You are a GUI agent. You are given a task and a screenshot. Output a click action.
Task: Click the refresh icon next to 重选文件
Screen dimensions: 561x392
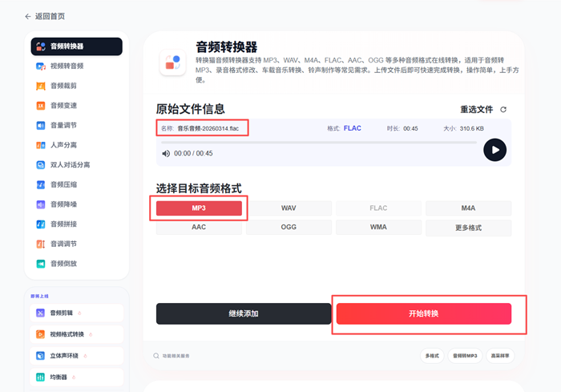503,110
